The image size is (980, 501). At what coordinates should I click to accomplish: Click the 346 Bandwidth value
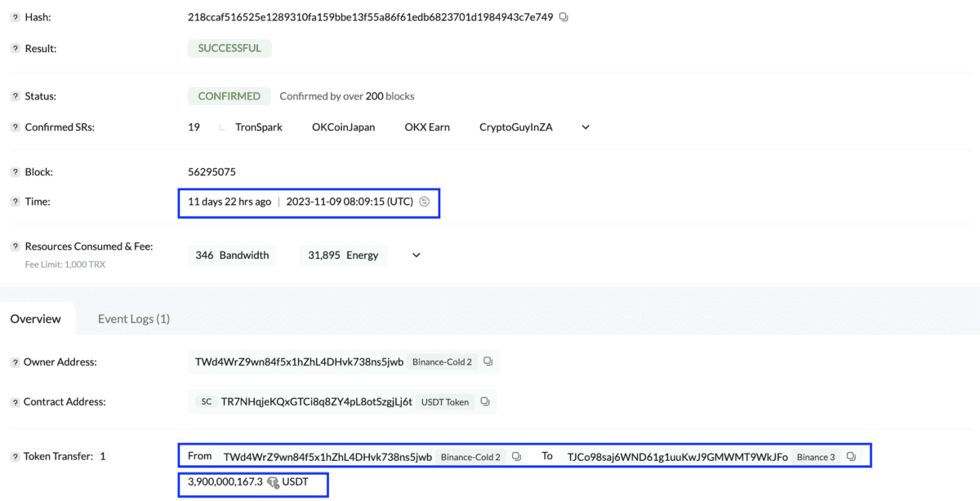tap(233, 255)
